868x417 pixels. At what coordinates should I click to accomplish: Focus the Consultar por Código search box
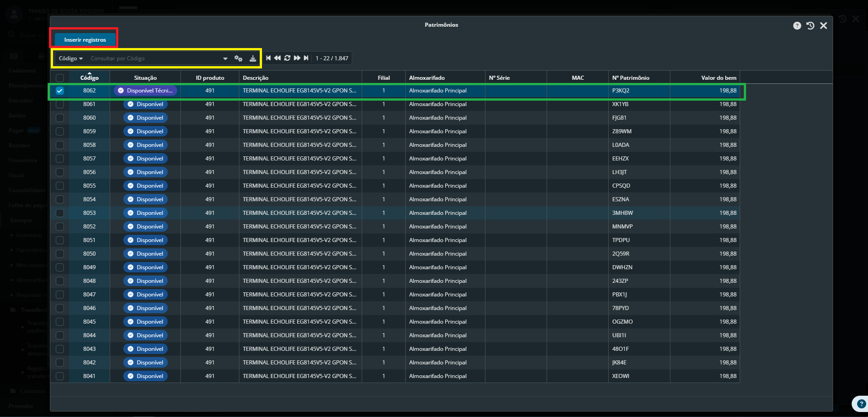(154, 58)
